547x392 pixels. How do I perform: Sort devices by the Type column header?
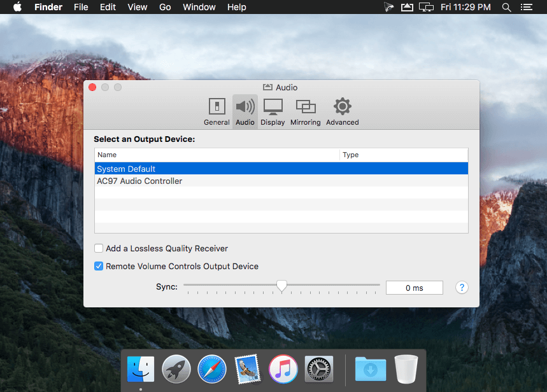pyautogui.click(x=404, y=155)
